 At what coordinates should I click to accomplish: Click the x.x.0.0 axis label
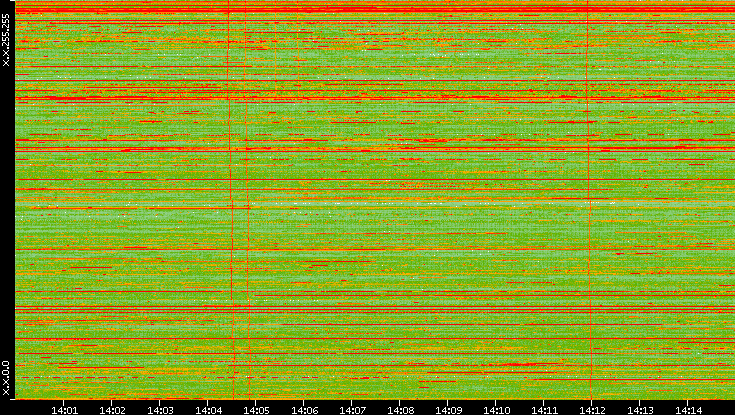tap(6, 378)
